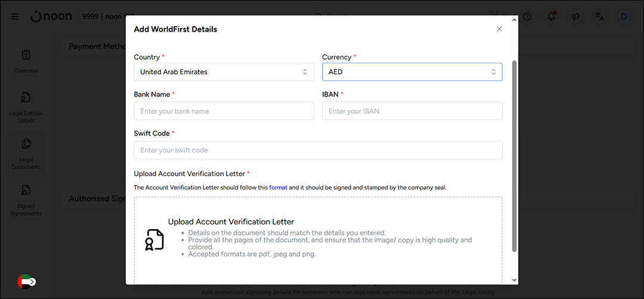Open the verification letter format link

click(x=278, y=187)
